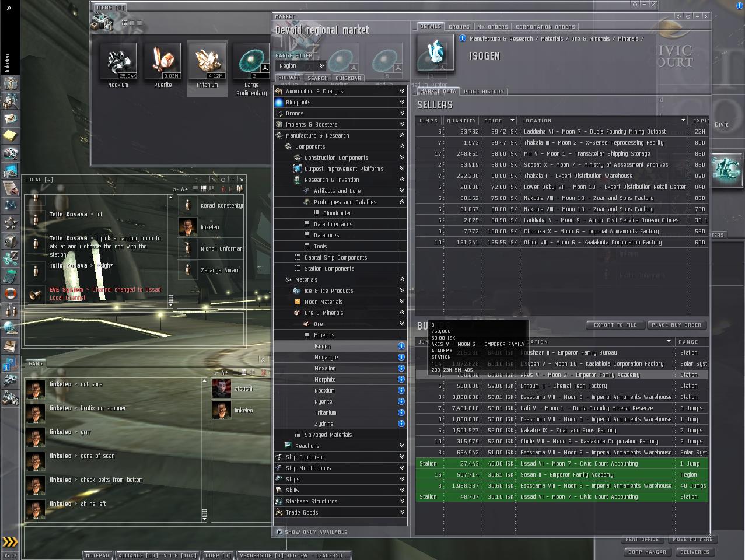Toggle the Show Only Available checkbox
Viewport: 745px width, 560px height.
coord(280,532)
